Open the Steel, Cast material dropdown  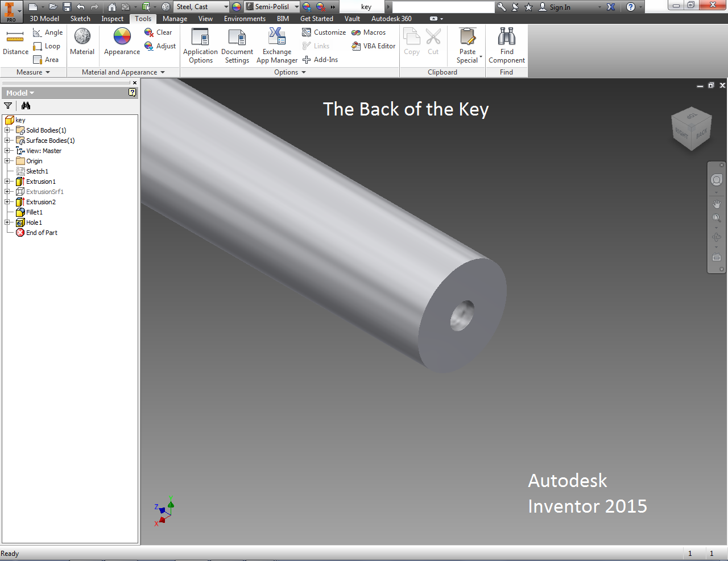(201, 7)
